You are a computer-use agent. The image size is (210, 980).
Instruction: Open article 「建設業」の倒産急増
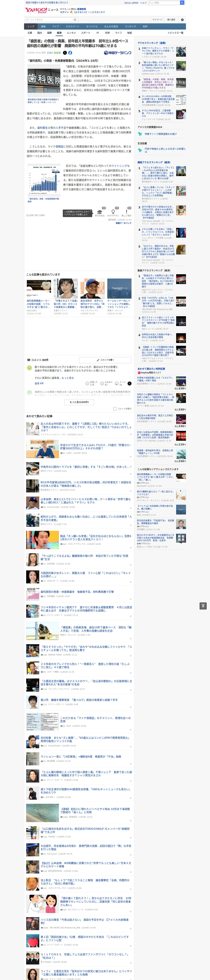click(96, 629)
